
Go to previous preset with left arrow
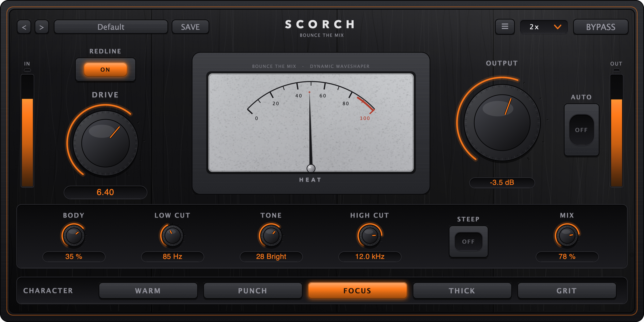click(24, 27)
